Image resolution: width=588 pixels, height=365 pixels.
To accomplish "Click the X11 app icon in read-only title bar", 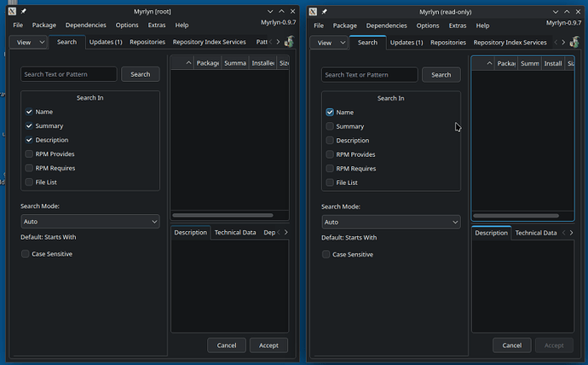I will click(311, 11).
